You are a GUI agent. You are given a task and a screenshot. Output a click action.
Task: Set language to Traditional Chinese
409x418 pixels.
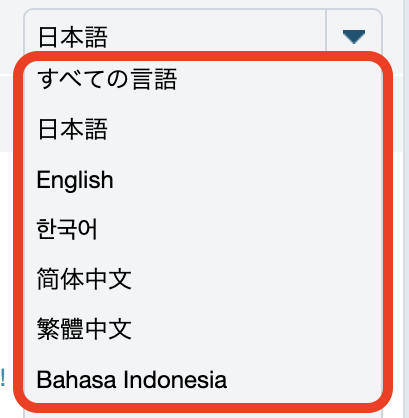[203, 329]
